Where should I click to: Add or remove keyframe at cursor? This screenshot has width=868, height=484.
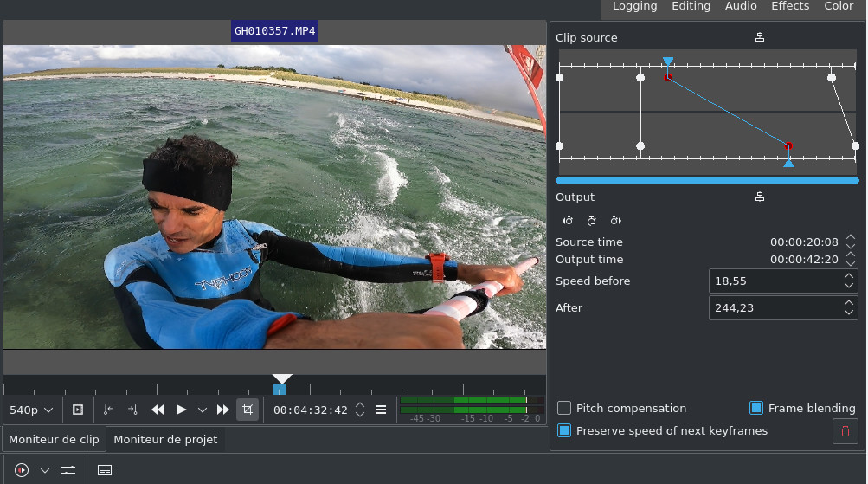(592, 221)
